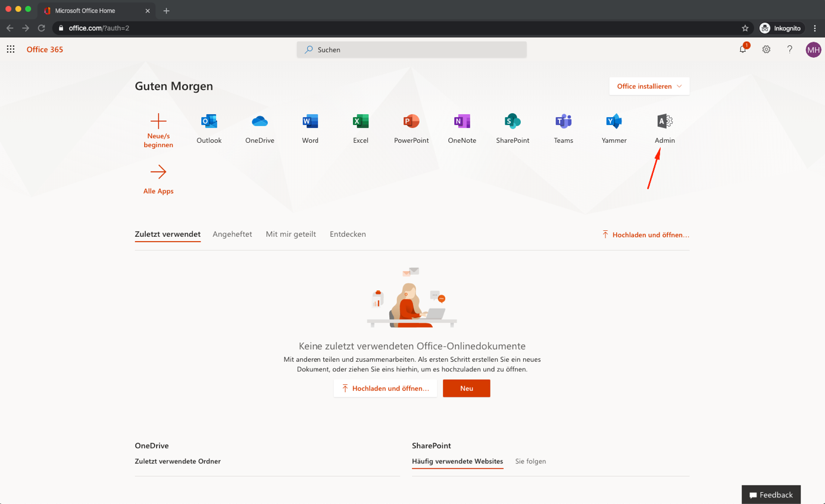Open a new browser tab
The height and width of the screenshot is (504, 825).
[x=166, y=11]
